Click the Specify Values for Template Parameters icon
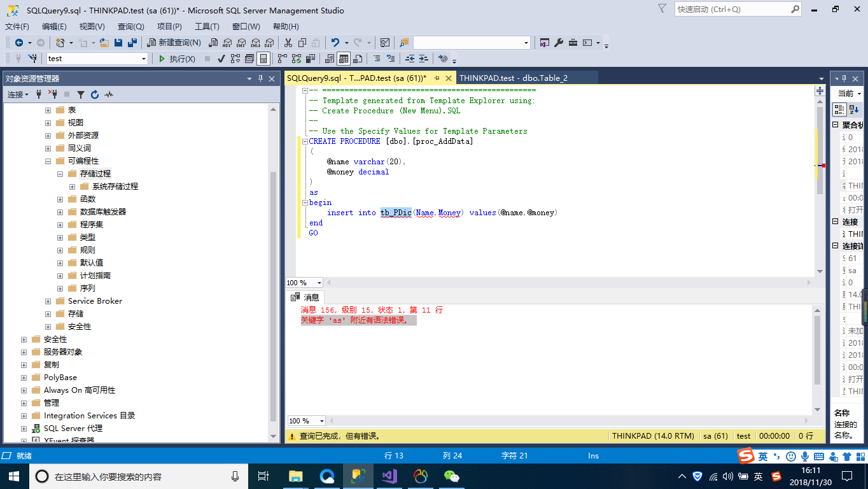The height and width of the screenshot is (489, 868). click(443, 59)
